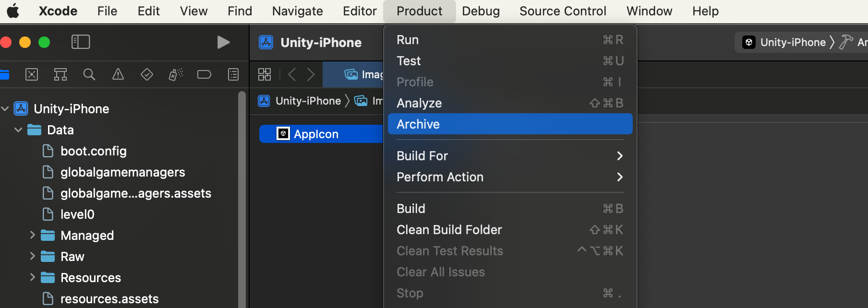Screen dimensions: 868x308
Task: Open the Symbol navigator icon
Action: [x=60, y=74]
